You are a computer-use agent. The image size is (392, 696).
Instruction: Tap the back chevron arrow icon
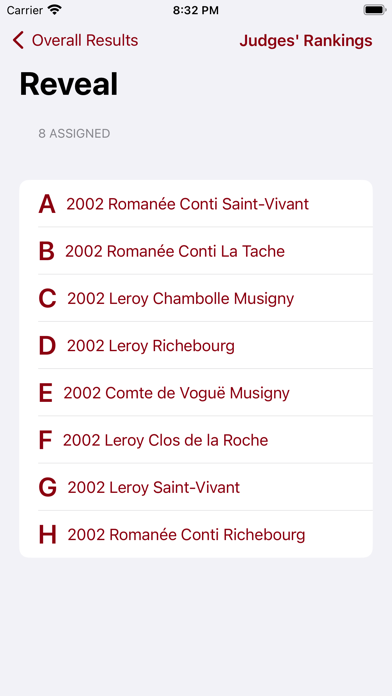18,40
